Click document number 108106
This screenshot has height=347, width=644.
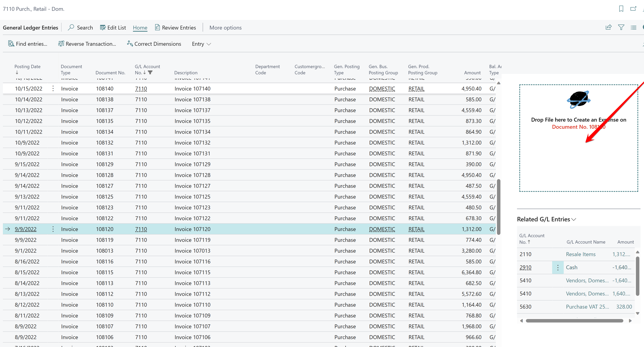click(x=104, y=337)
